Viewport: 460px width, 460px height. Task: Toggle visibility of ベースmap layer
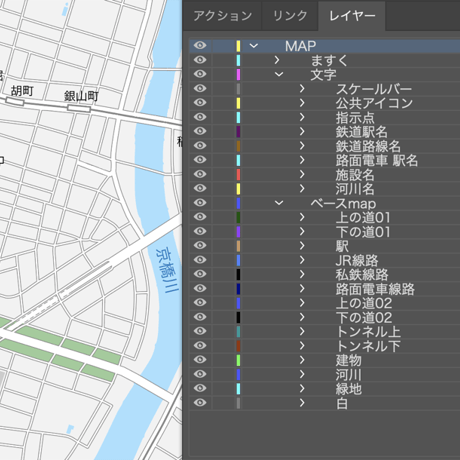pyautogui.click(x=200, y=202)
